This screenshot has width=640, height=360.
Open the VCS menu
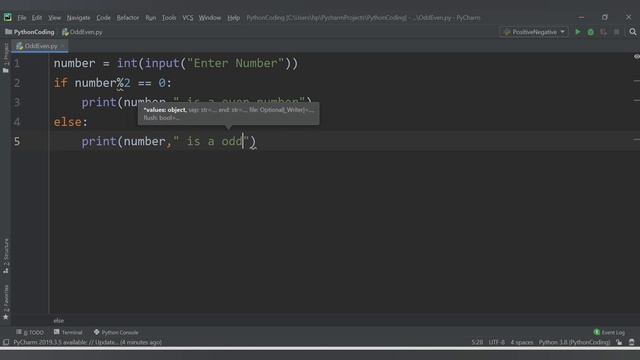(x=188, y=18)
